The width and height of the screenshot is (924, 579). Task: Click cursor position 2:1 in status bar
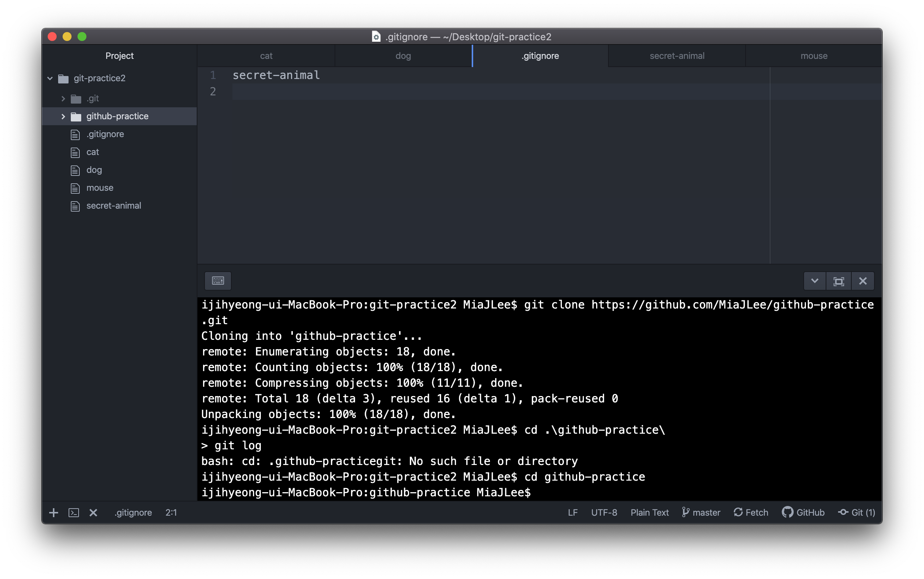[x=171, y=512]
